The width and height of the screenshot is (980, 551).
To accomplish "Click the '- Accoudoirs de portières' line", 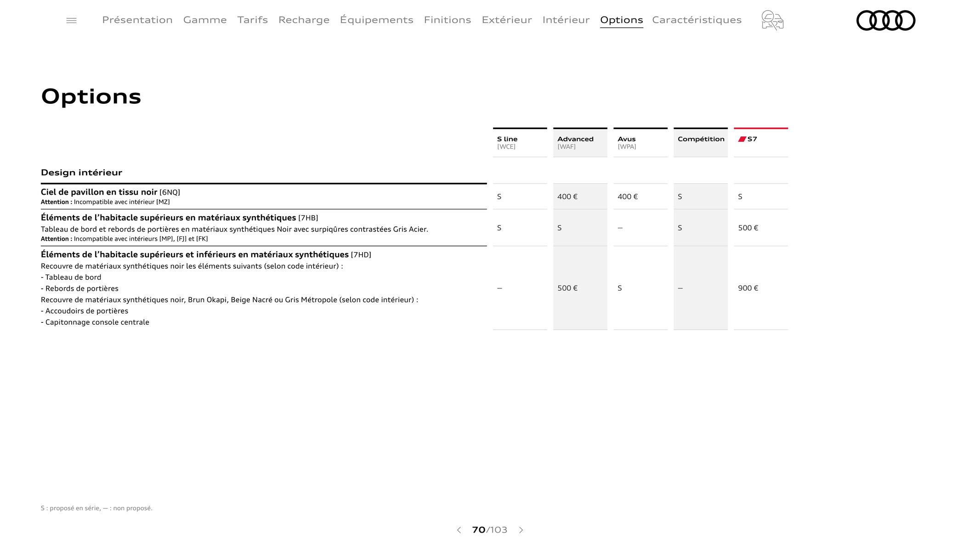I will 85,311.
